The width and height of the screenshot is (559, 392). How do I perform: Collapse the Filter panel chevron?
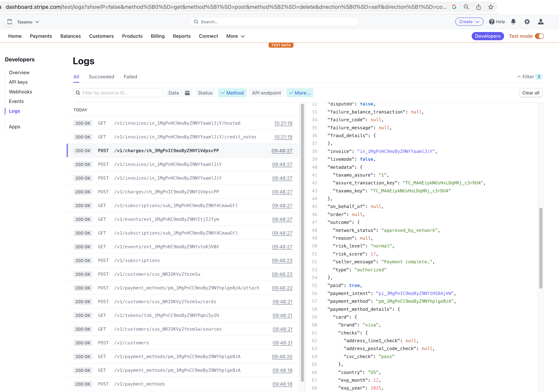[519, 77]
